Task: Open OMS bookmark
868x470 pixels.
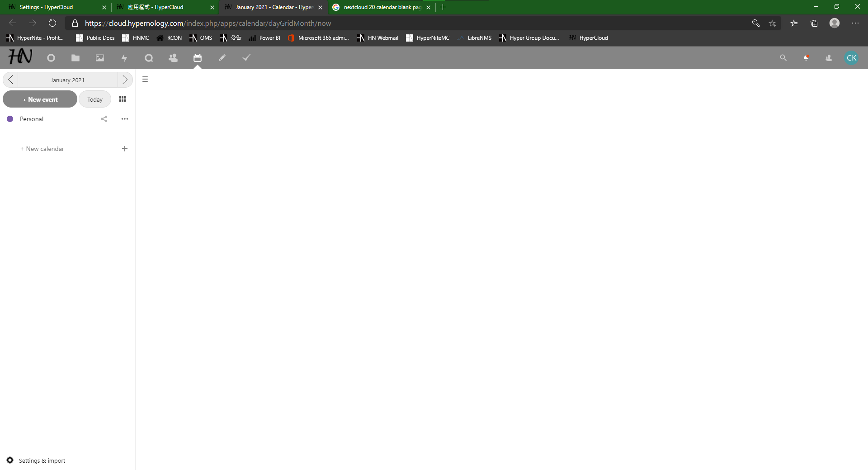Action: [x=201, y=38]
